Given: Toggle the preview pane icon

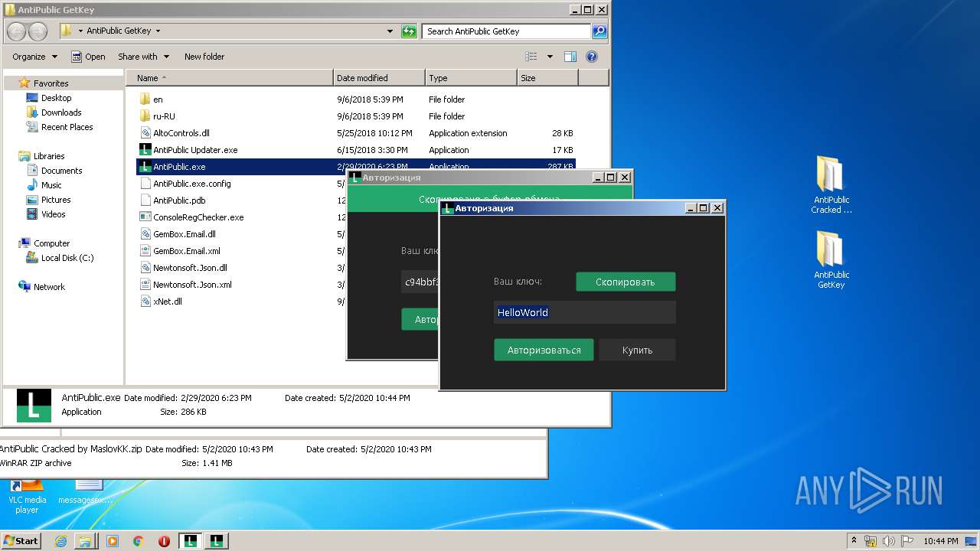Looking at the screenshot, I should [570, 57].
